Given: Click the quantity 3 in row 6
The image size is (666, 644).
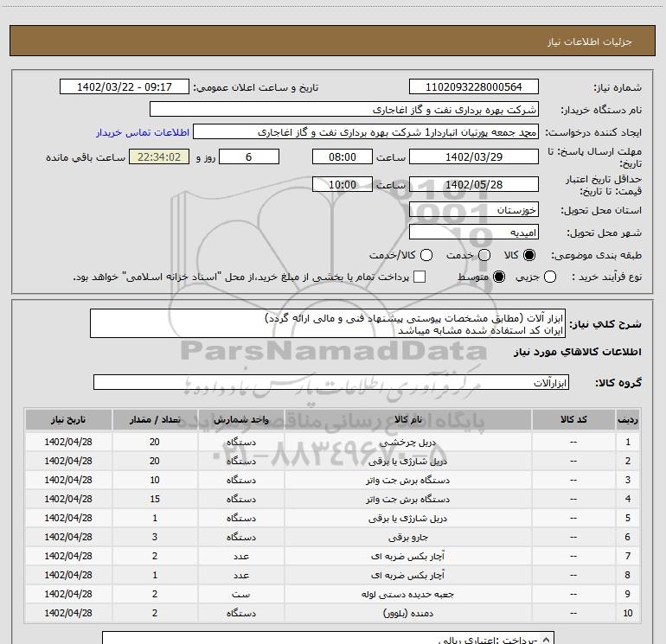Looking at the screenshot, I should (x=155, y=537).
